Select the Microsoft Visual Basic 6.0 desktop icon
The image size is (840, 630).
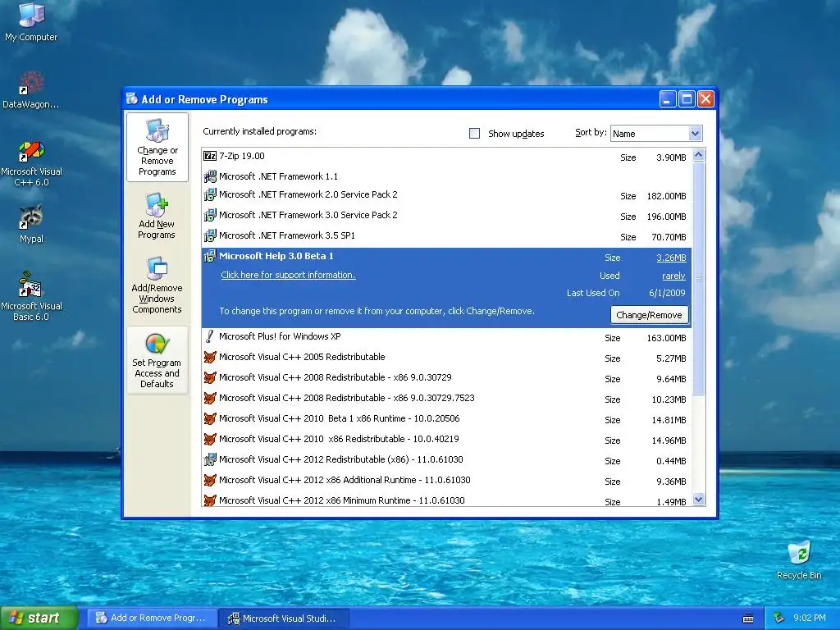click(x=31, y=297)
